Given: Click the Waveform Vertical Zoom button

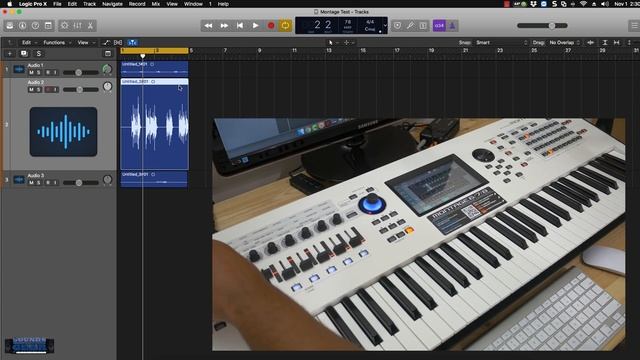Looking at the screenshot, I should (590, 42).
